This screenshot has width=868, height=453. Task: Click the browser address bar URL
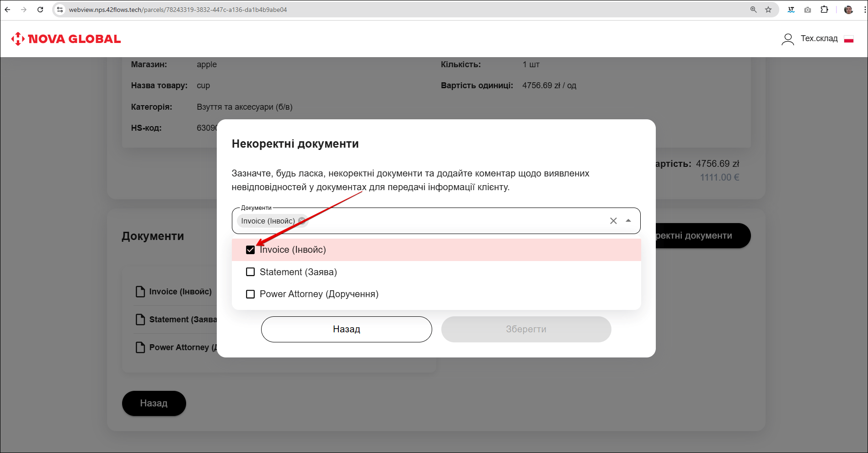click(178, 10)
